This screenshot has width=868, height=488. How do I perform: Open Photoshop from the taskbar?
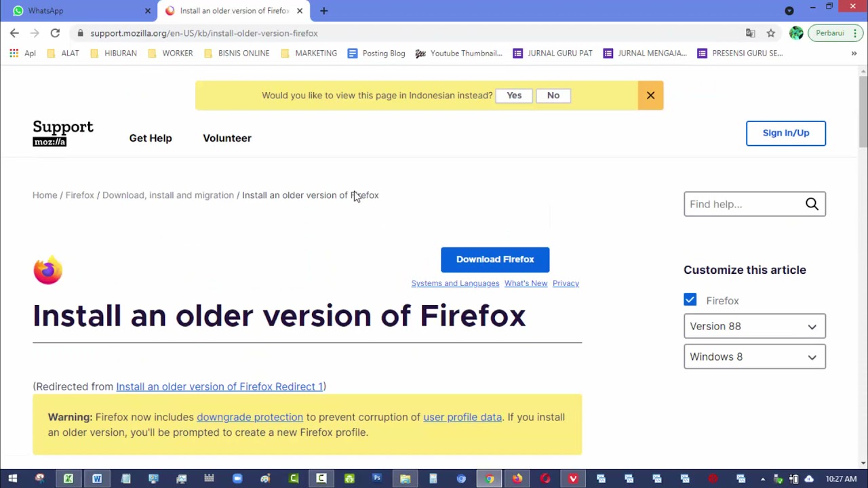pos(377,479)
